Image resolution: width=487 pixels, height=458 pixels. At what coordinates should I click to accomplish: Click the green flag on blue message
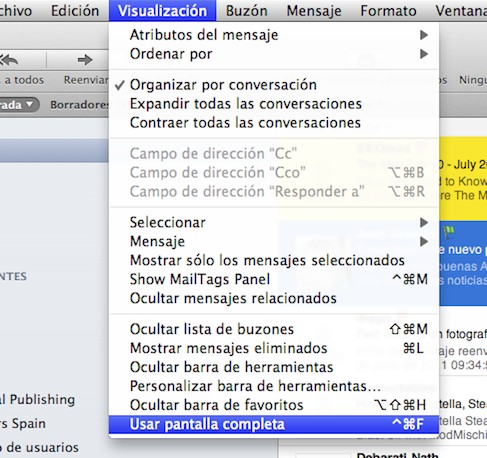click(x=449, y=232)
